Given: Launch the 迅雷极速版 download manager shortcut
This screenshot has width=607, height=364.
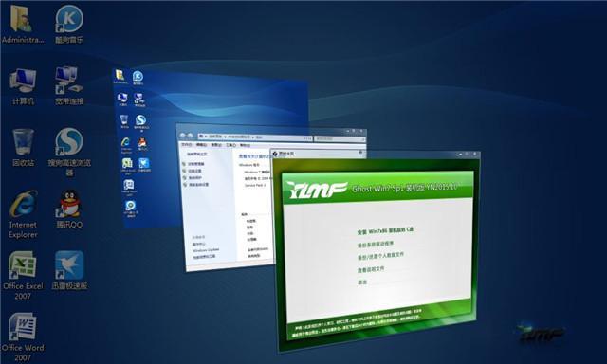Looking at the screenshot, I should click(69, 270).
